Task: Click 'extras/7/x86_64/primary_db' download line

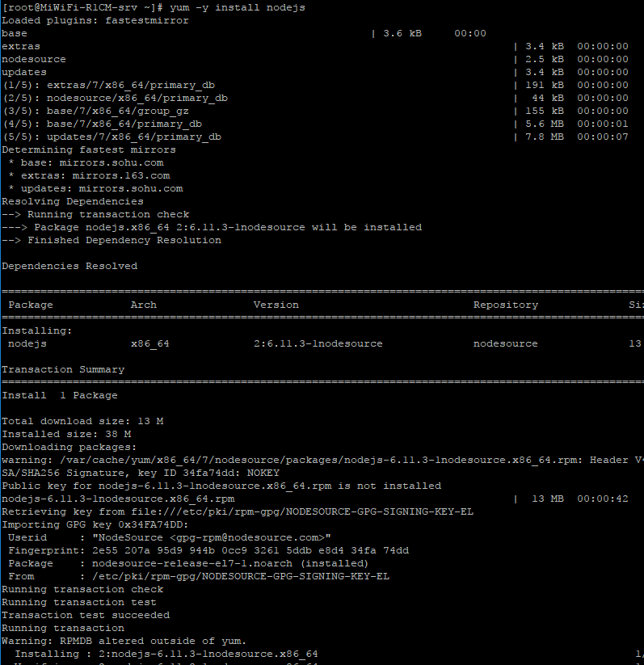Action: (x=315, y=85)
